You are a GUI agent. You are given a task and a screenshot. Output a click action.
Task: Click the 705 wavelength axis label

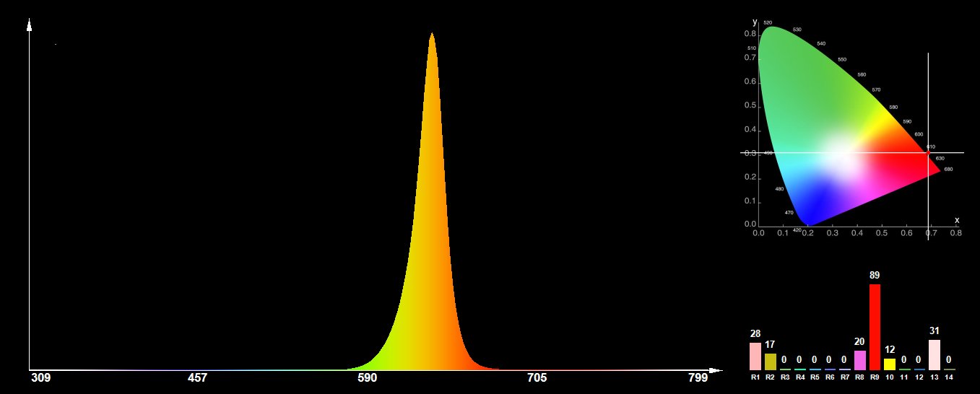point(537,378)
